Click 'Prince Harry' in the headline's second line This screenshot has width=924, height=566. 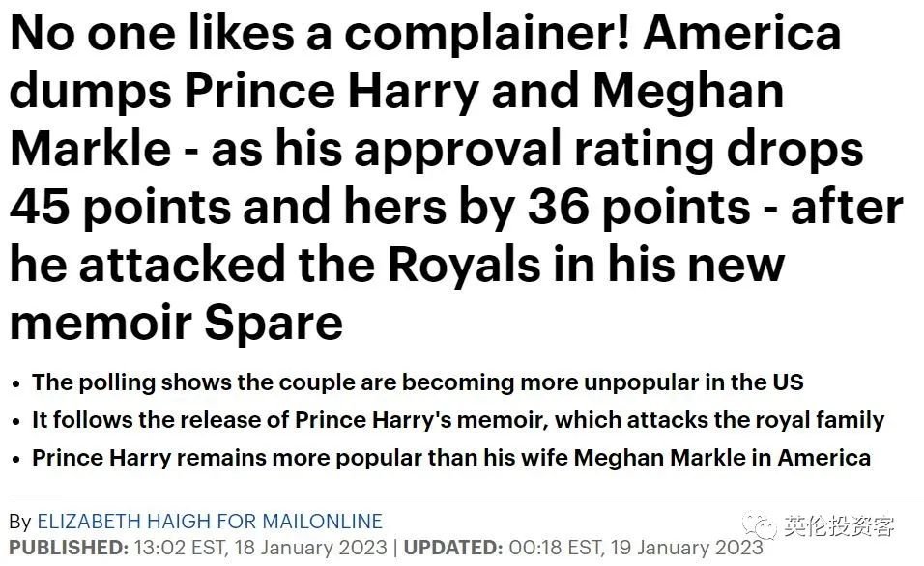pos(332,92)
